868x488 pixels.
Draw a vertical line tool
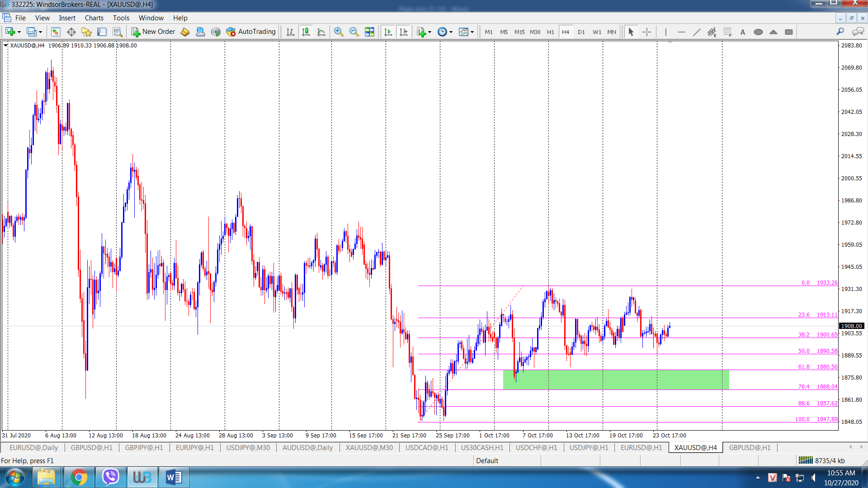666,32
